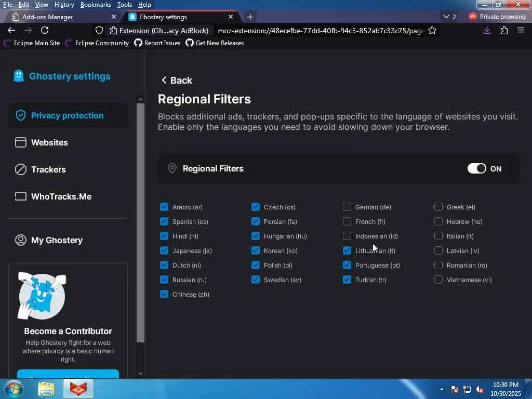Open the Tools menu
Screen dimensions: 532x399
125,5
